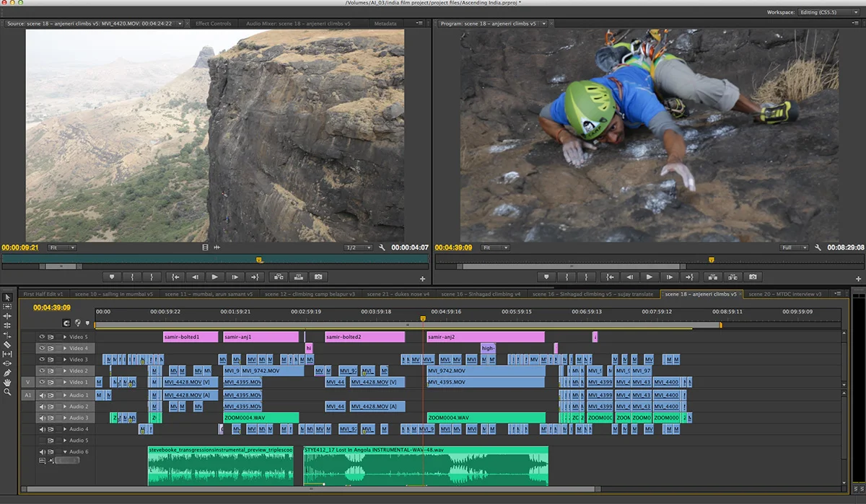Click the Export Frame camera icon in Program monitor

pos(753,277)
